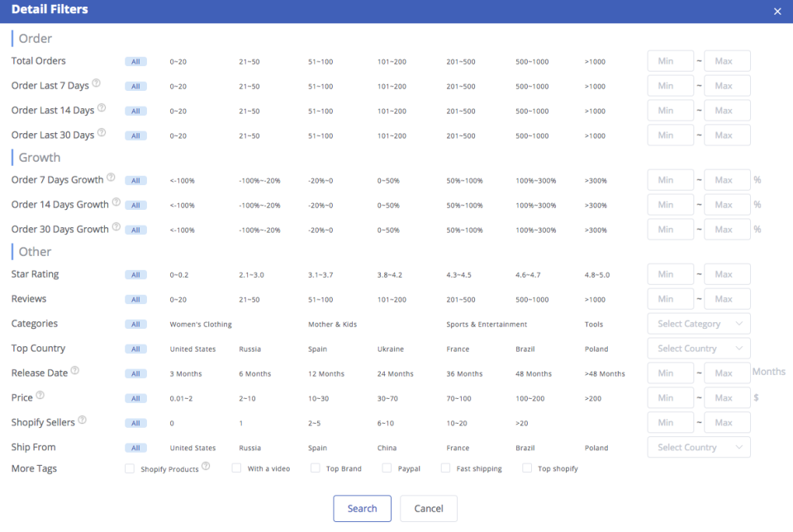
Task: Click help icon beside Order Last 30 Days
Action: (102, 132)
